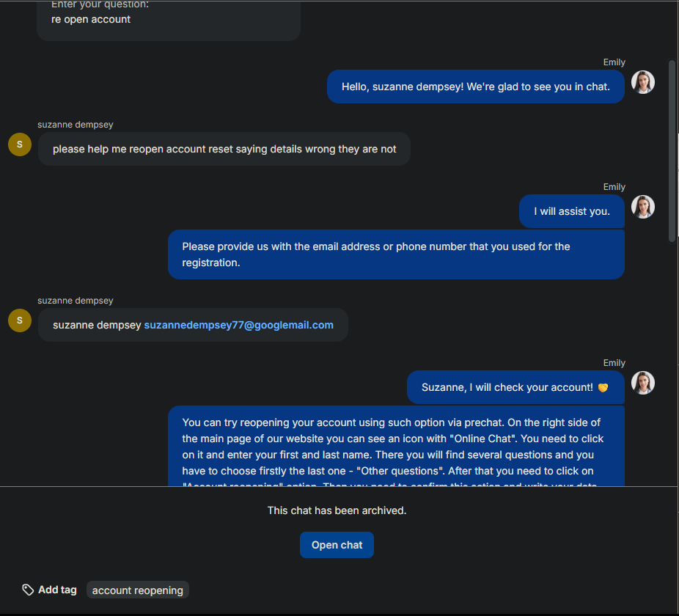Select the "account reopening" tag

pyautogui.click(x=138, y=590)
